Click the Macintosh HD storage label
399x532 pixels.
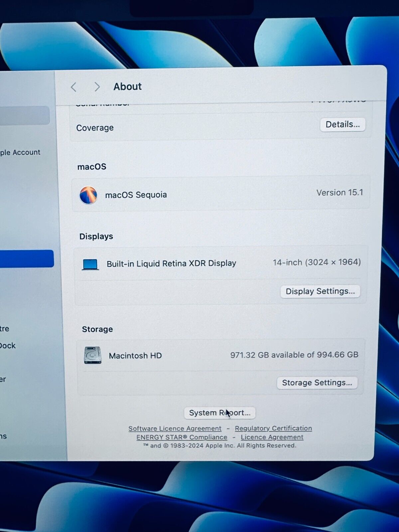pyautogui.click(x=135, y=356)
